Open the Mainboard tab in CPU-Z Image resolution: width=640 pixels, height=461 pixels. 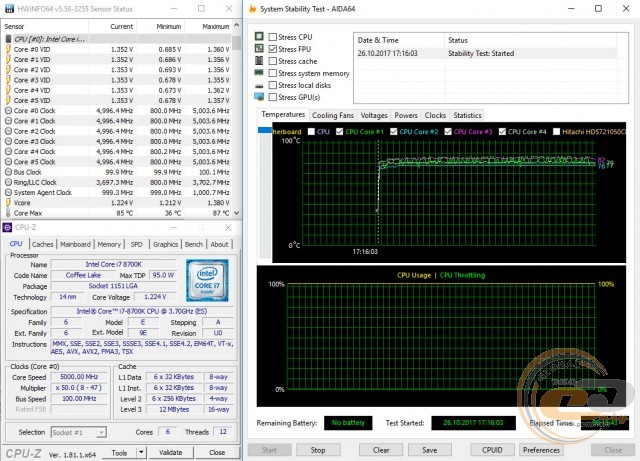click(75, 244)
